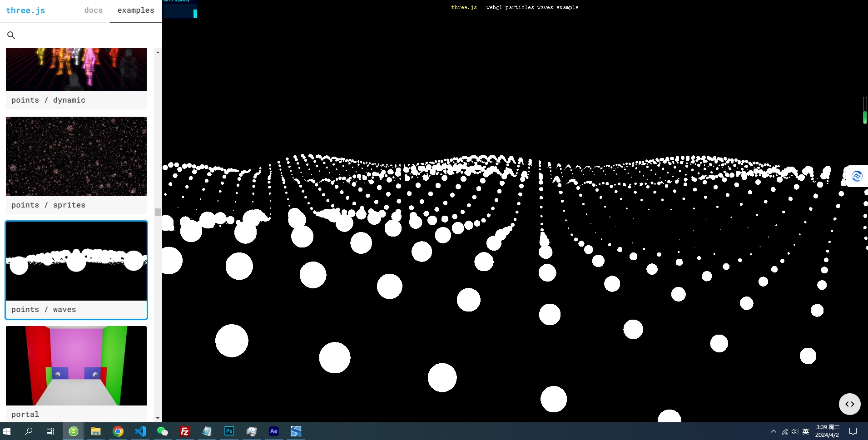Open the portal example thumbnail
This screenshot has height=440, width=868.
(76, 366)
